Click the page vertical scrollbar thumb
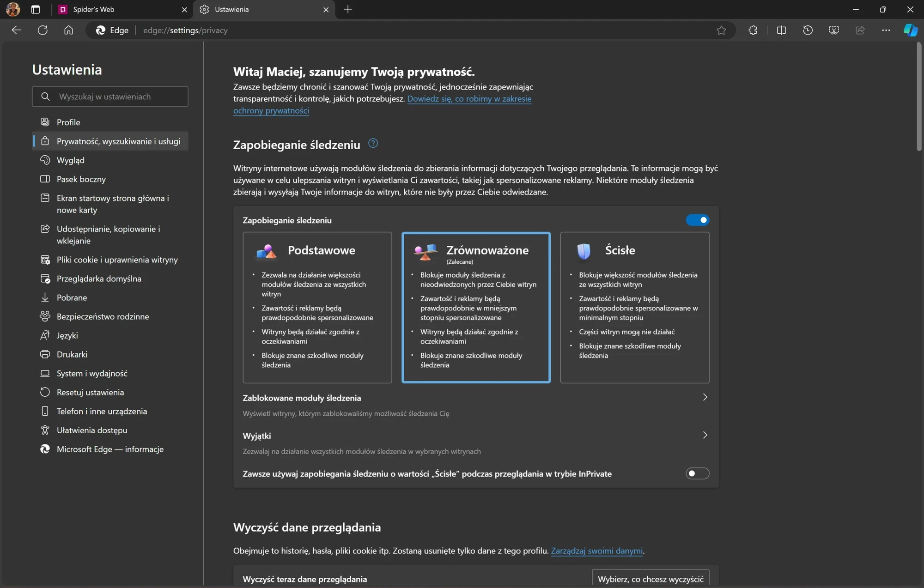 [919, 97]
